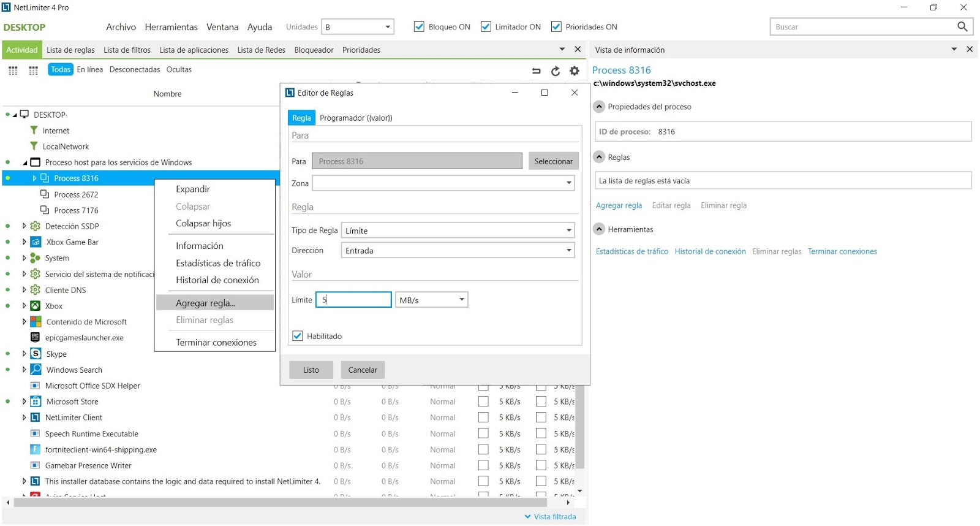Toggle the Prioridades ON checkbox

click(x=556, y=26)
